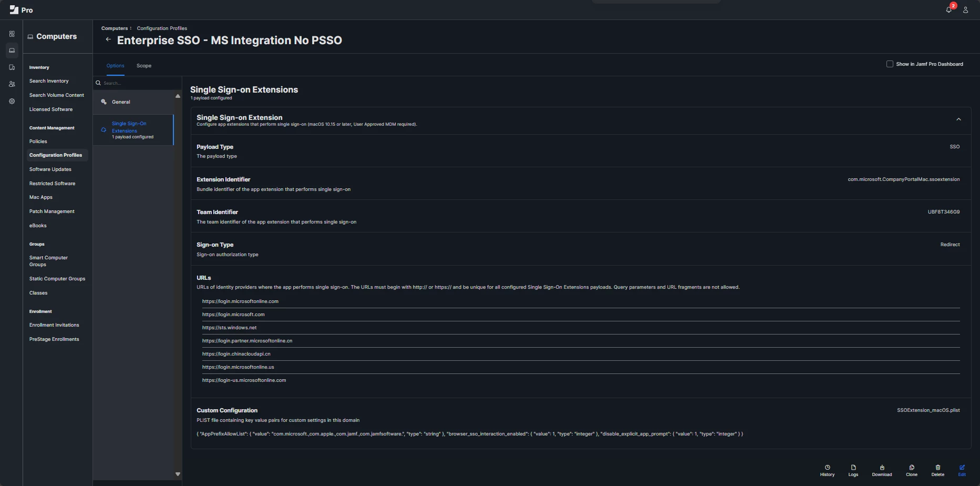Open PreStage Enrollments

click(x=54, y=339)
